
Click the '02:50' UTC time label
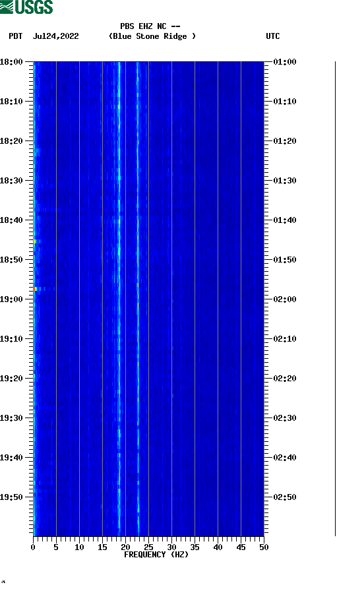click(285, 497)
